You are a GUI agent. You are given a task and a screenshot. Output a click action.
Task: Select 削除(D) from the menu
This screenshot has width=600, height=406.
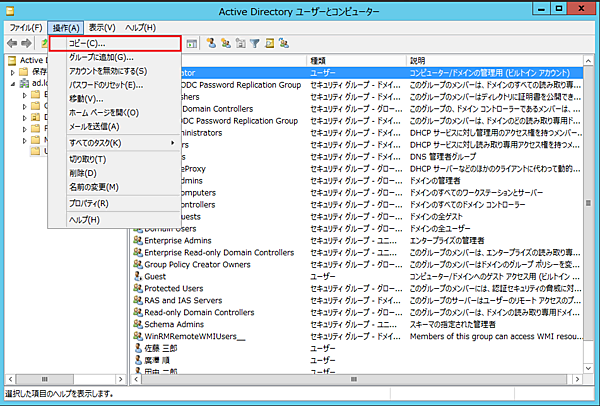(x=115, y=173)
